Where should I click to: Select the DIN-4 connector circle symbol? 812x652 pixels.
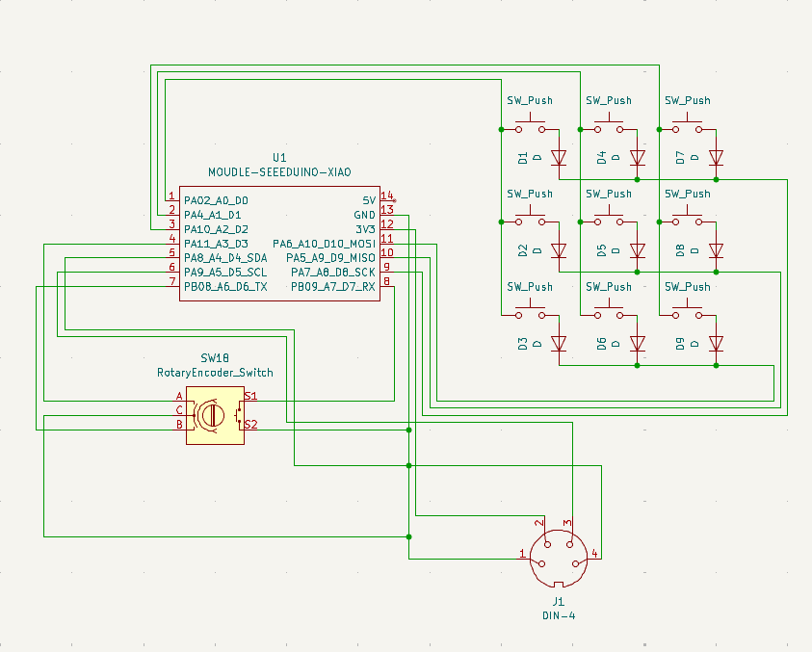[x=559, y=559]
